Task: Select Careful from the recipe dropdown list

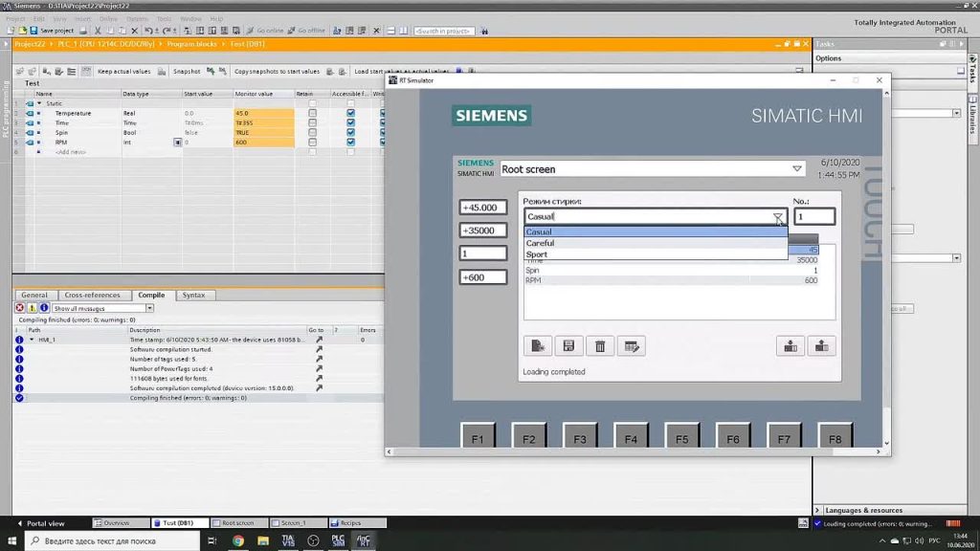Action: click(x=655, y=243)
